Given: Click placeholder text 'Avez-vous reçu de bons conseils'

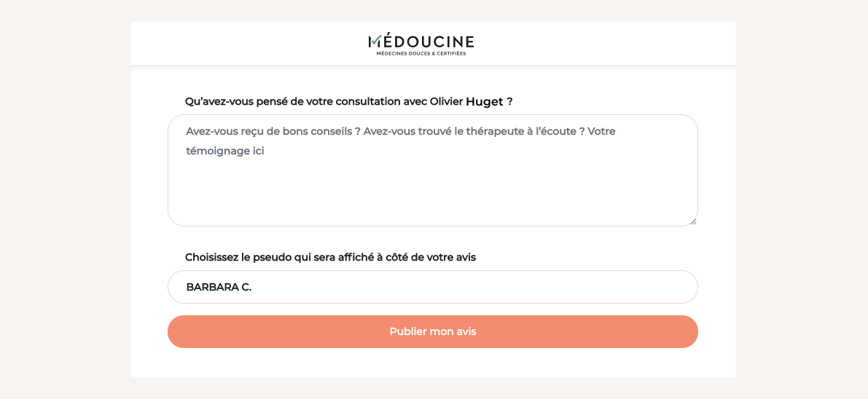Looking at the screenshot, I should [x=270, y=131].
